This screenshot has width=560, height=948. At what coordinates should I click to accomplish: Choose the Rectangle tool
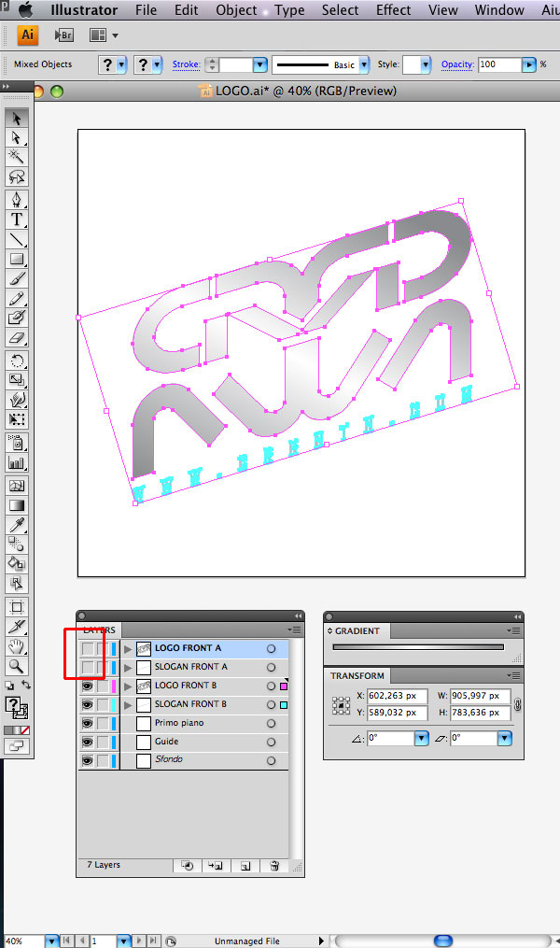coord(16,259)
